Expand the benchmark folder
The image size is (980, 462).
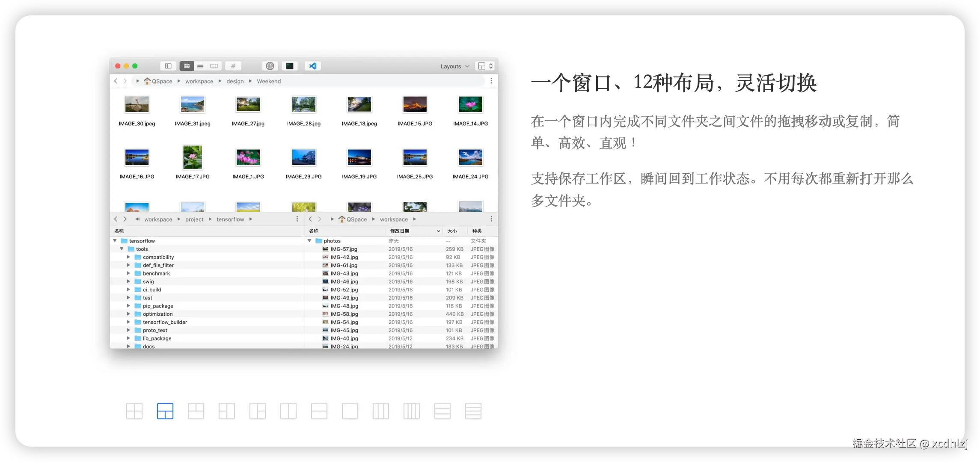128,273
